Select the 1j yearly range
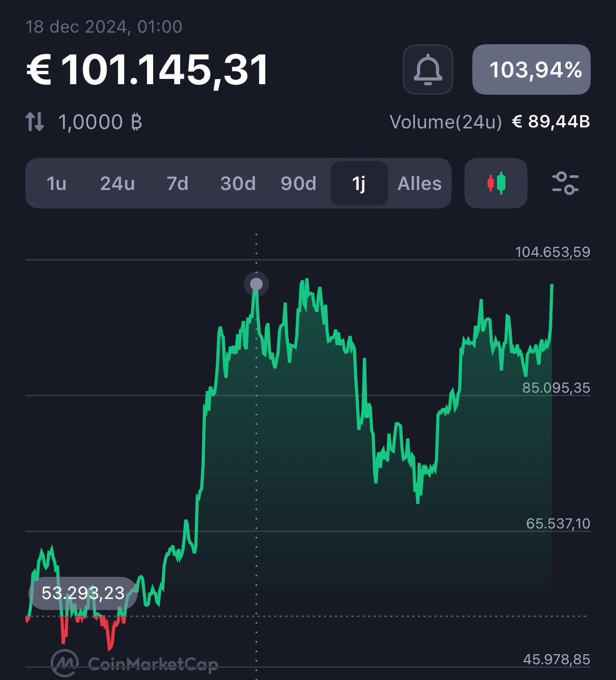This screenshot has height=680, width=616. click(359, 183)
